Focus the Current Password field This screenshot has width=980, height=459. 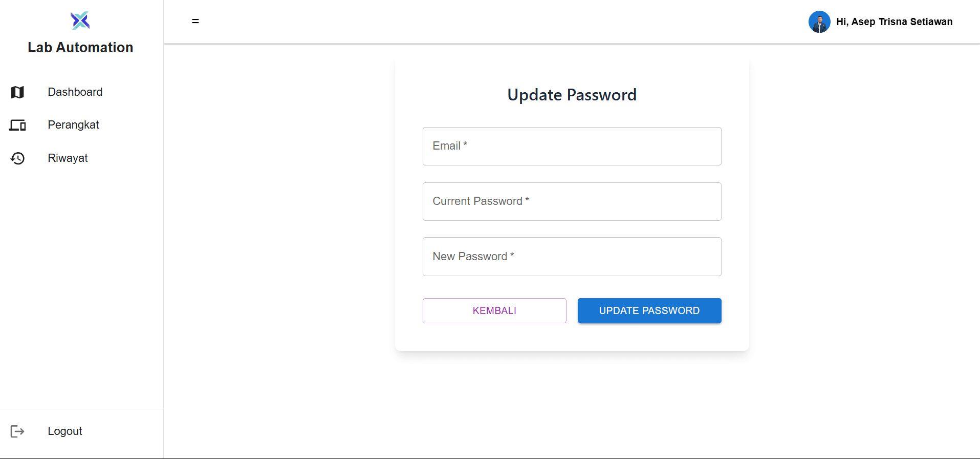pyautogui.click(x=572, y=202)
